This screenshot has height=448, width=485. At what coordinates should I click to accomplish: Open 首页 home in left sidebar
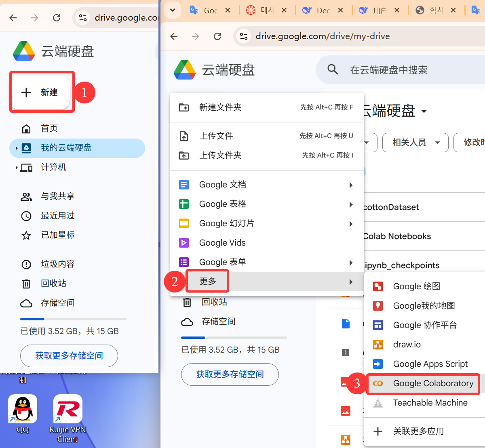tap(49, 128)
